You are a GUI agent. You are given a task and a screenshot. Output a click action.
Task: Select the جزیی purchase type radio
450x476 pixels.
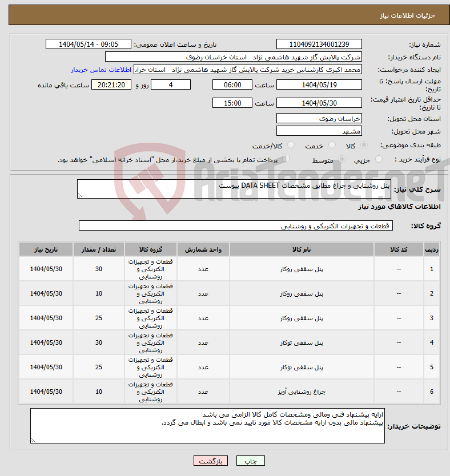tap(379, 159)
